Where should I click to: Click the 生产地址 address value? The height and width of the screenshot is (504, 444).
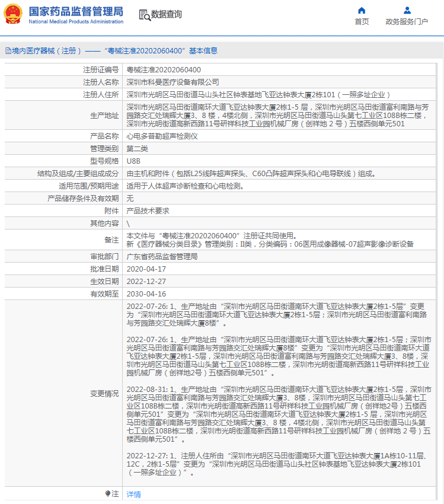pyautogui.click(x=277, y=116)
